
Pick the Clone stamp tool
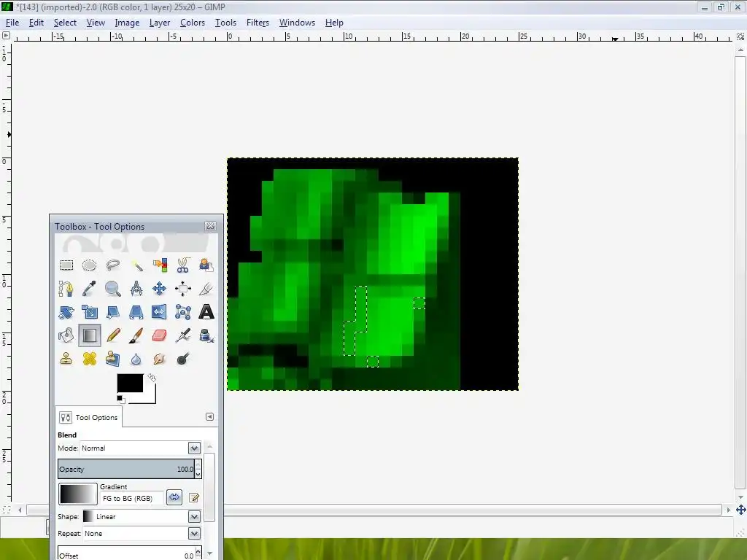(x=66, y=359)
